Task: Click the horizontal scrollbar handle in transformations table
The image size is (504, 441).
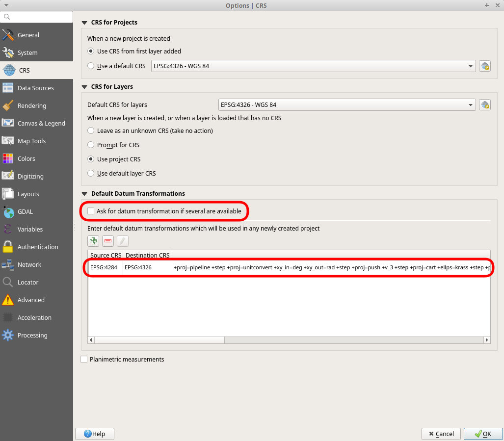Action: [159, 340]
